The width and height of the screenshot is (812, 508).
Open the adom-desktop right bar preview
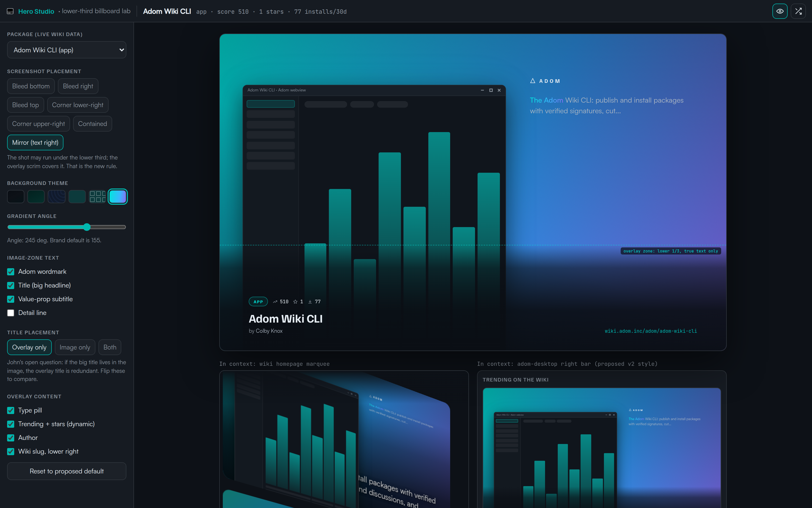click(x=602, y=439)
